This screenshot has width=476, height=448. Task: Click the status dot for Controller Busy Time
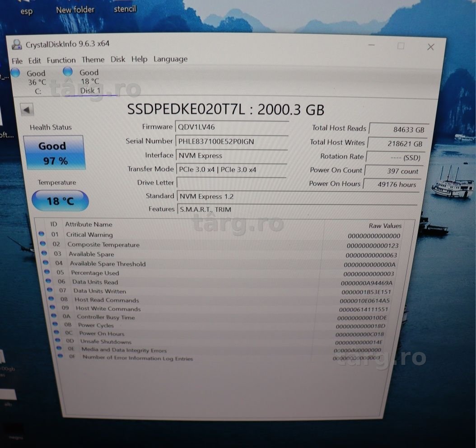[54, 316]
